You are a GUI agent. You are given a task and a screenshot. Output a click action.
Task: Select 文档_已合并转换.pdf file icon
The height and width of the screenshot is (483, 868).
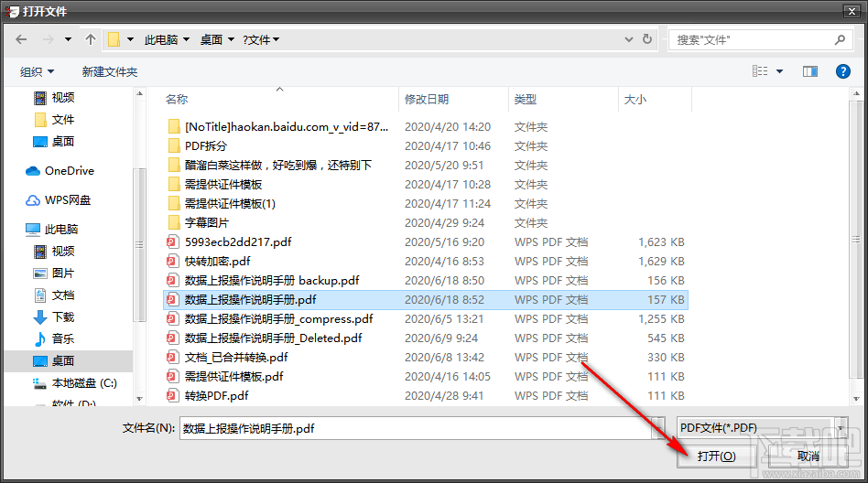tap(173, 357)
